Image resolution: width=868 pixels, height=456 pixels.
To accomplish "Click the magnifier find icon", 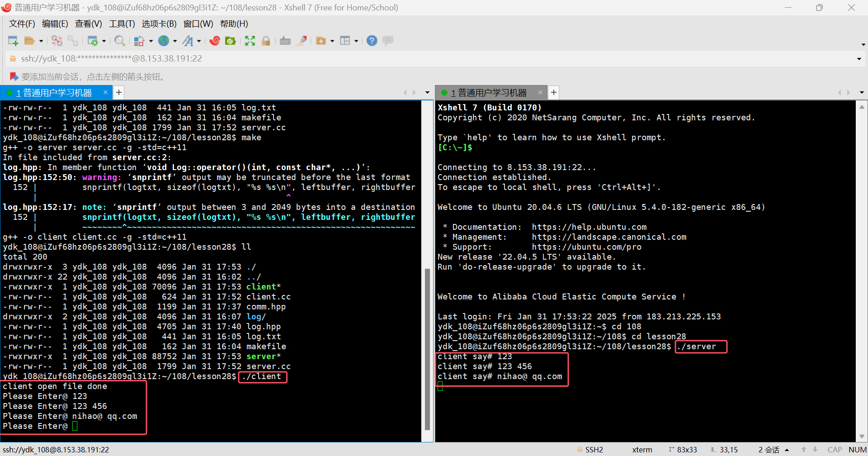I will click(x=120, y=41).
